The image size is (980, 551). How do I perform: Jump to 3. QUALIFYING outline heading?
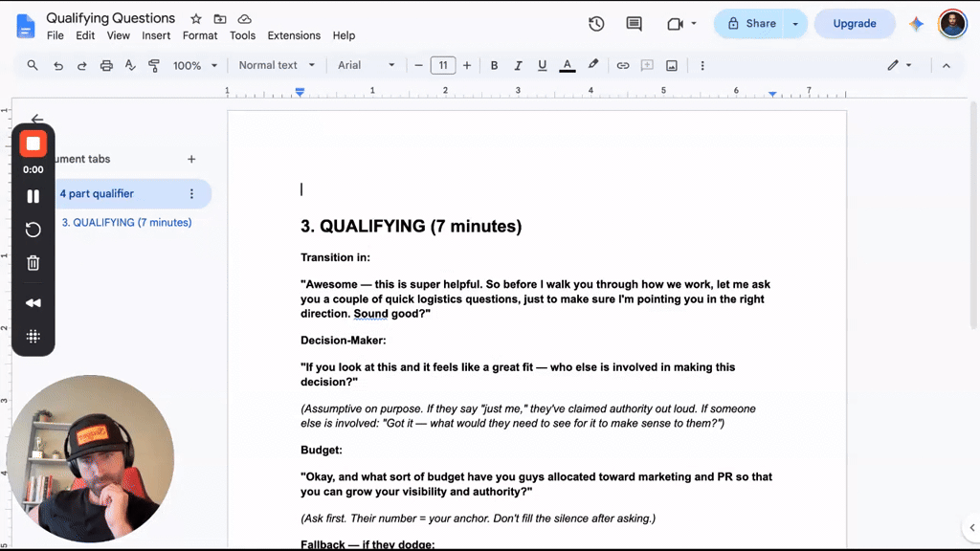[126, 222]
